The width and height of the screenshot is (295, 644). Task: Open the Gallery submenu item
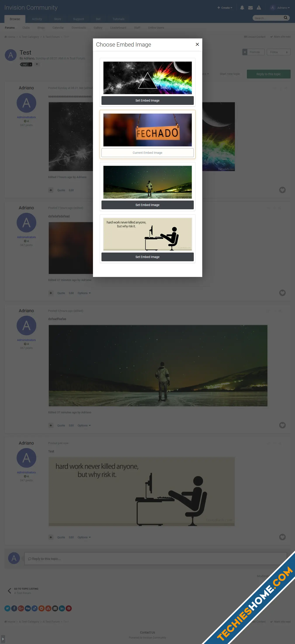click(x=98, y=28)
